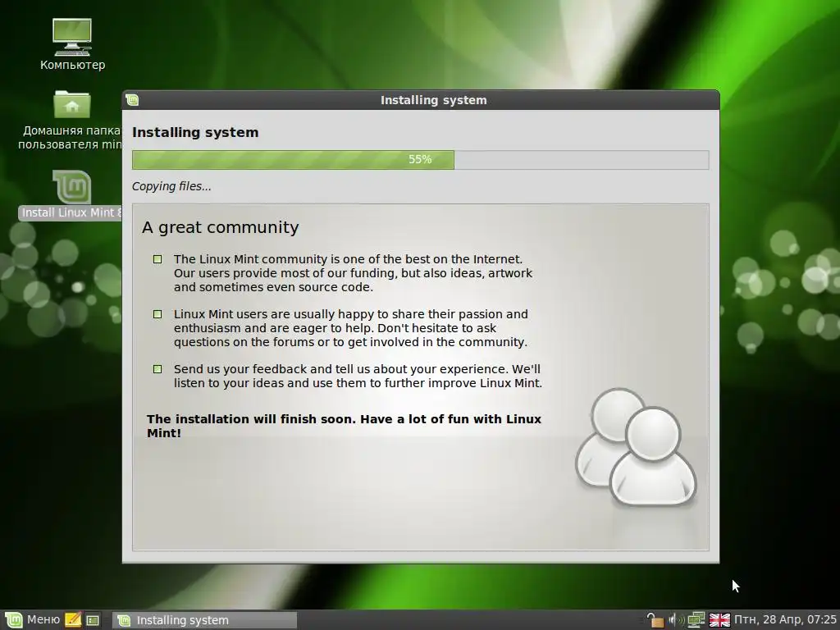Click the 55% installation progress bar
This screenshot has height=630, width=840.
(x=421, y=160)
